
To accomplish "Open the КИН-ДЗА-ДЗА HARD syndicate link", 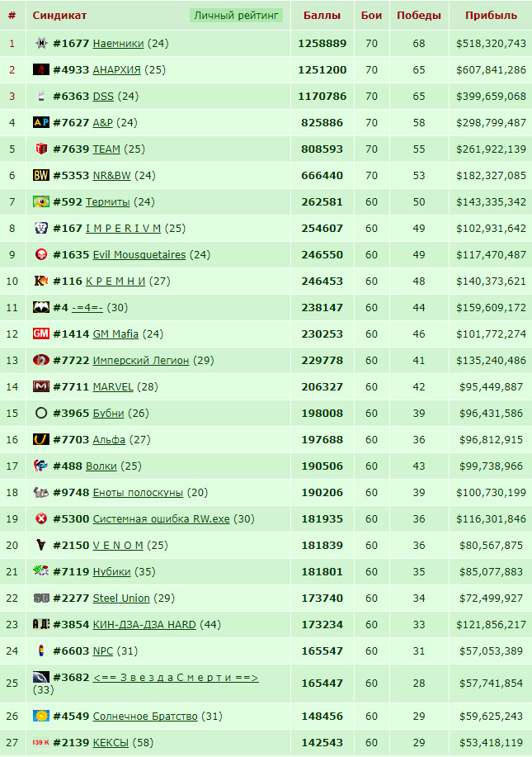I will (144, 625).
